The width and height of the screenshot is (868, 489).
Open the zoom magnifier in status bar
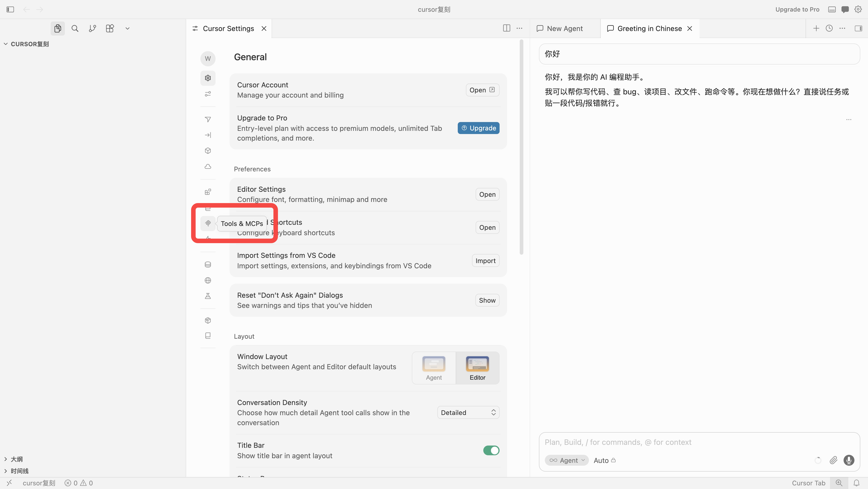(839, 483)
